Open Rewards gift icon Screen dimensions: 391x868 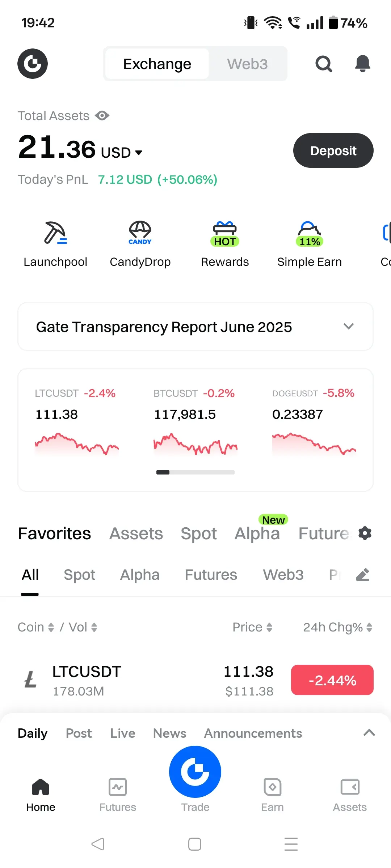225,234
